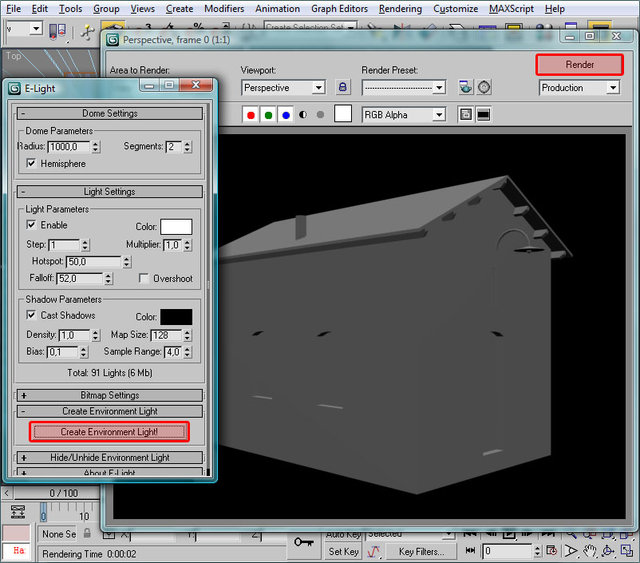This screenshot has width=640, height=563.
Task: Uncheck the Cast Shadows checkbox
Action: click(32, 316)
